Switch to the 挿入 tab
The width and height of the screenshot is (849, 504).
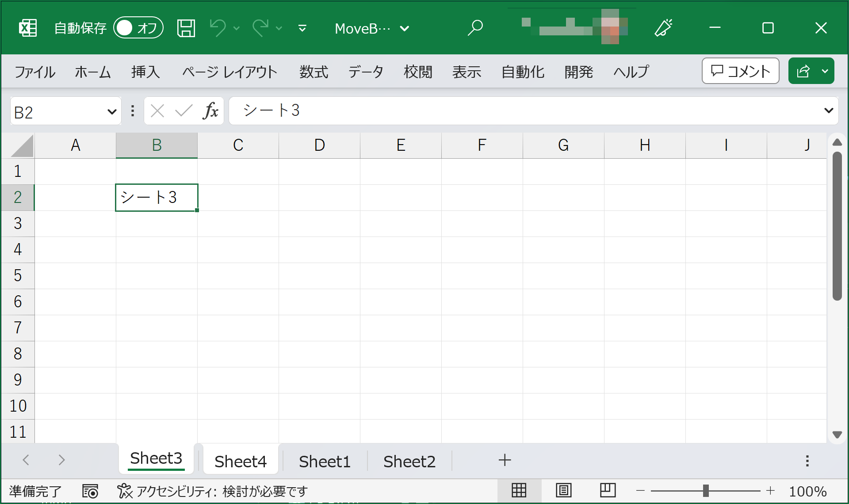tap(145, 72)
